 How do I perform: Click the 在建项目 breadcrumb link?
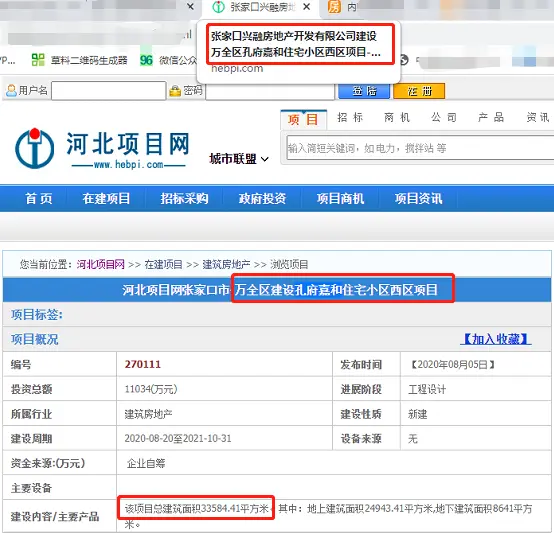pos(163,264)
